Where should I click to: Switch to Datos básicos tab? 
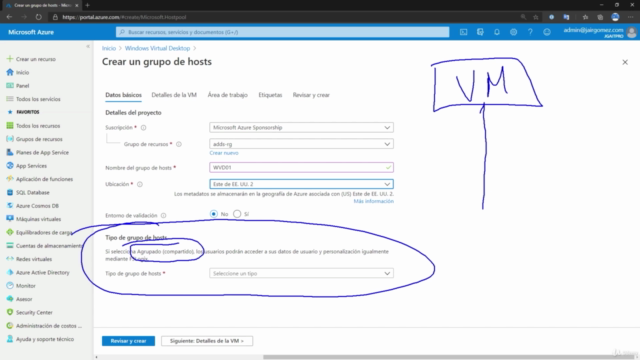point(123,95)
